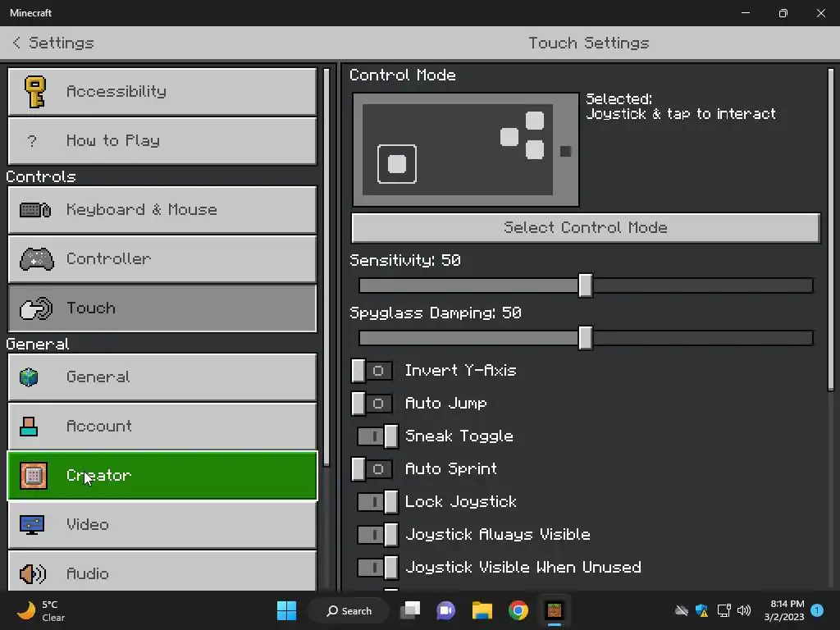Toggle Joystick Always Visible
840x630 pixels.
point(377,535)
